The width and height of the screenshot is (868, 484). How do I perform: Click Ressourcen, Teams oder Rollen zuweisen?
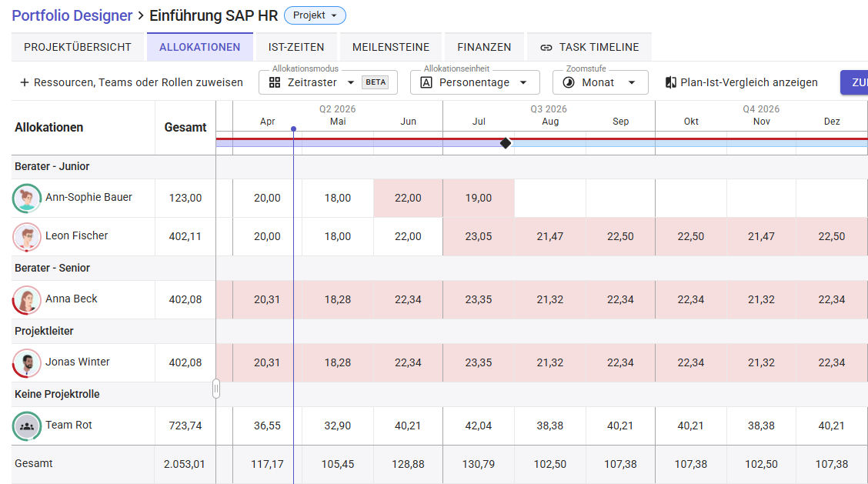coord(132,82)
